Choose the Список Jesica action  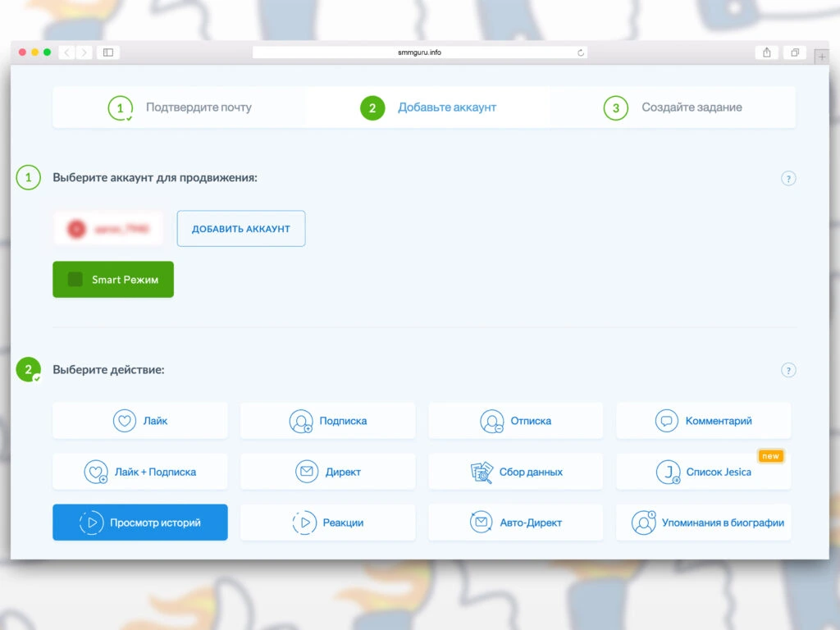[x=704, y=472]
